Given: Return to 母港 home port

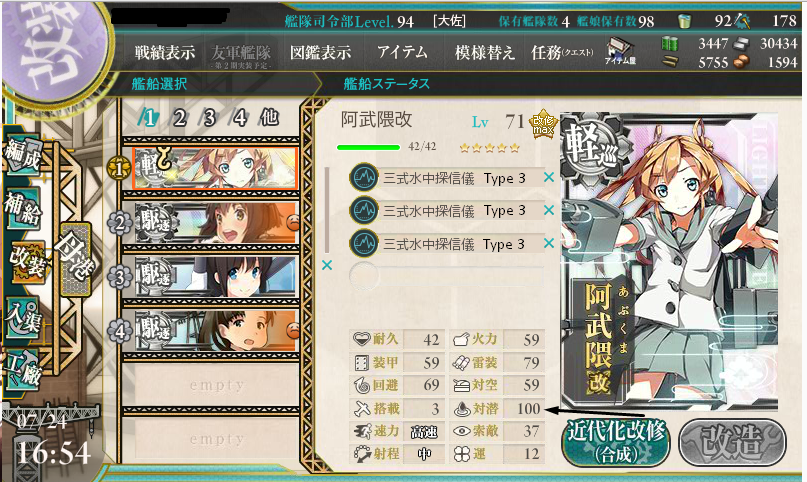Looking at the screenshot, I should pyautogui.click(x=75, y=259).
